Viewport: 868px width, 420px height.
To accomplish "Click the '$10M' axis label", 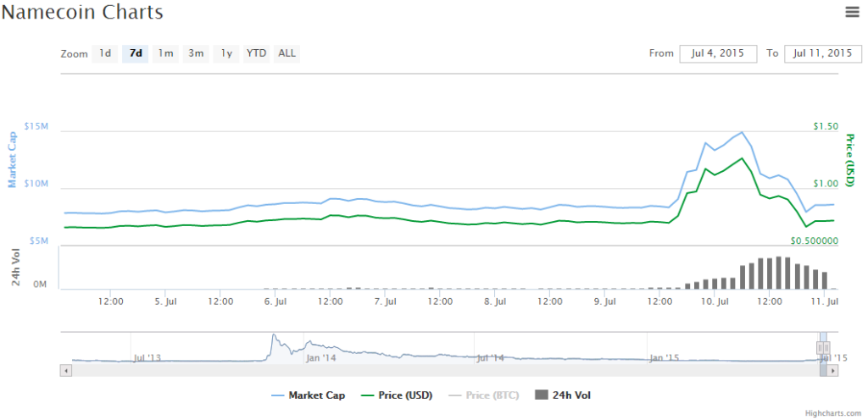I will coord(36,184).
